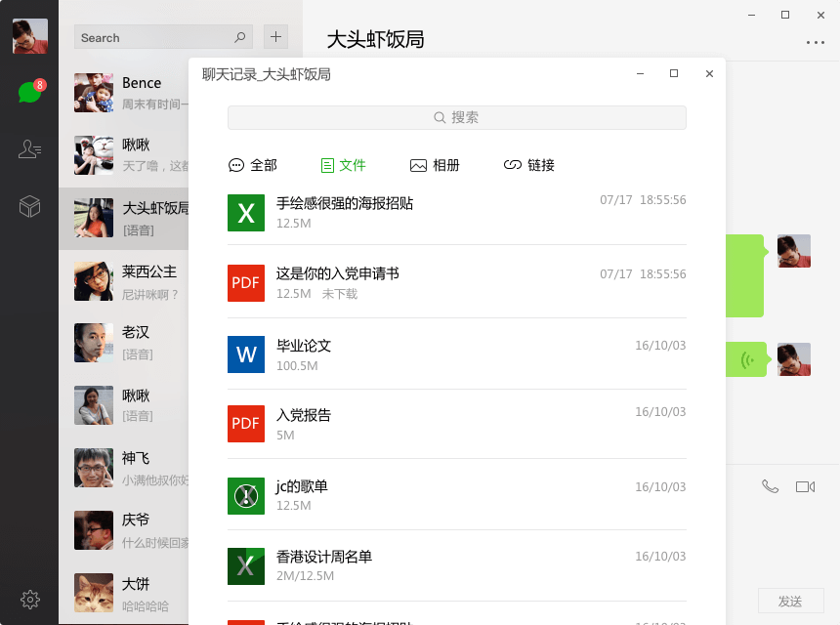The width and height of the screenshot is (840, 625).
Task: Open the chats icon with badge 8
Action: click(30, 92)
